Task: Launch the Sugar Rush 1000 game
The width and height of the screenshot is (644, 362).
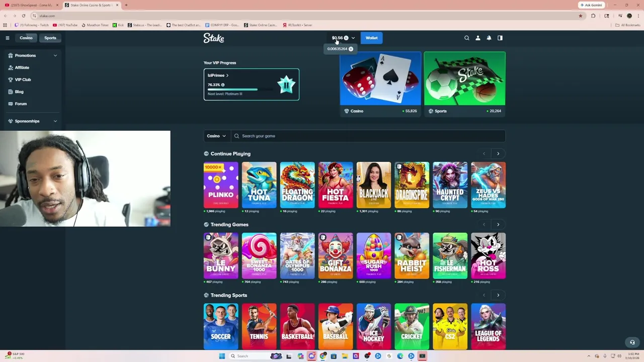Action: click(374, 256)
